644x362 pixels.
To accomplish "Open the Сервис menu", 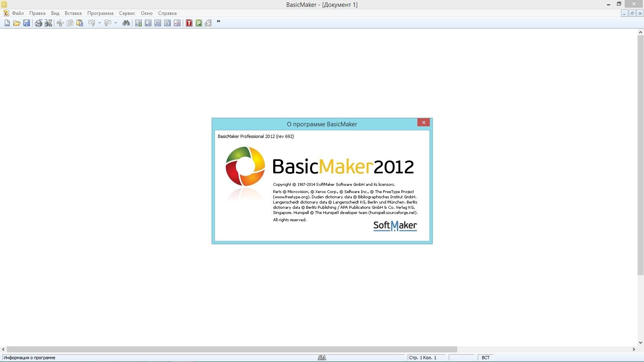I will 127,13.
